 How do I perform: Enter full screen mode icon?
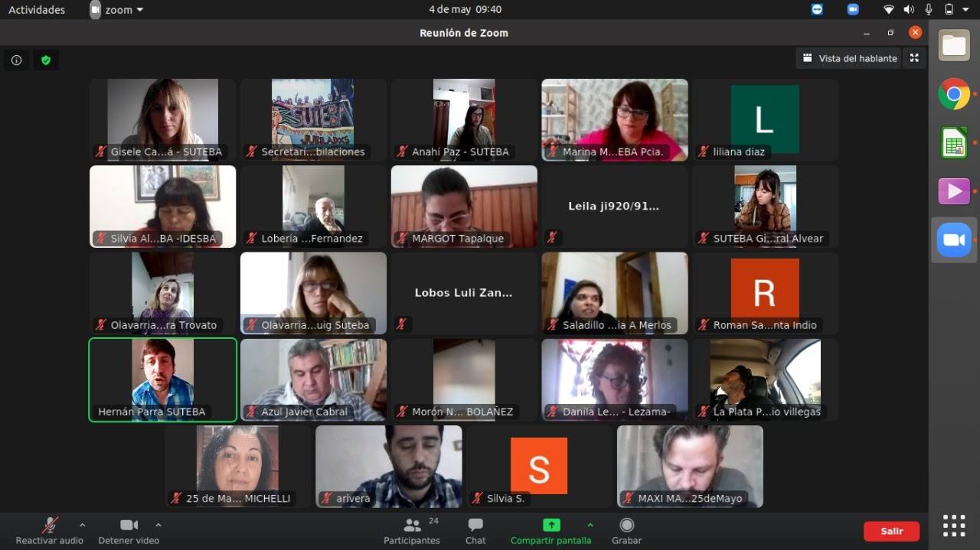coord(914,58)
